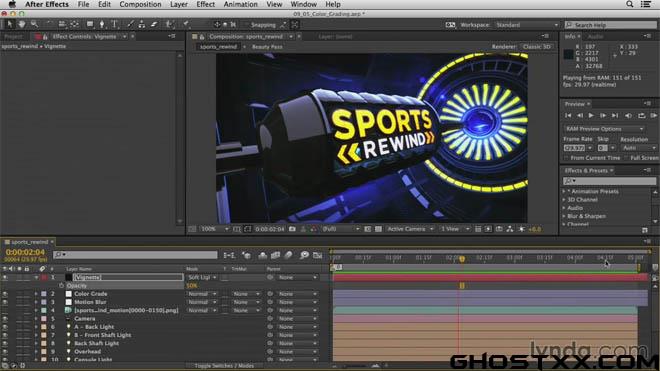The width and height of the screenshot is (660, 371).
Task: Open the Composition menu
Action: point(140,4)
